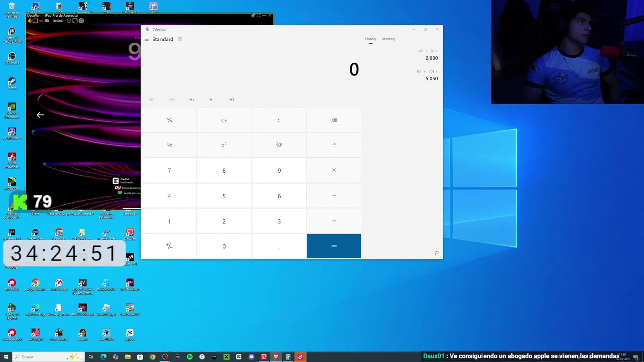The width and height of the screenshot is (644, 362).
Task: Click the reciprocal 1/x key
Action: [169, 145]
